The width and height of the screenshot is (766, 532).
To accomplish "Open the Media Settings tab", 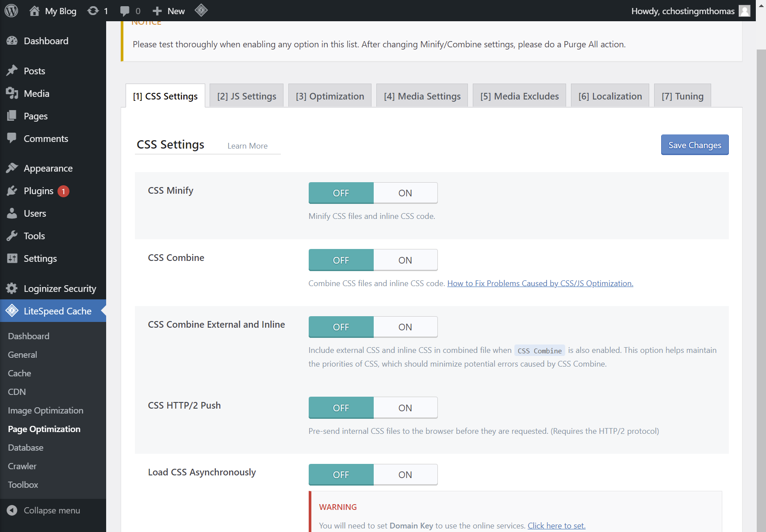I will click(422, 96).
